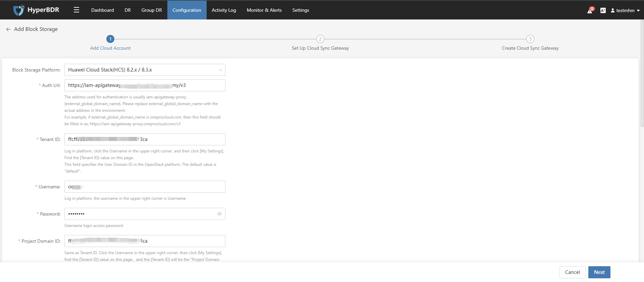This screenshot has width=644, height=282.
Task: Focus the Auth Url input field
Action: pyautogui.click(x=145, y=85)
